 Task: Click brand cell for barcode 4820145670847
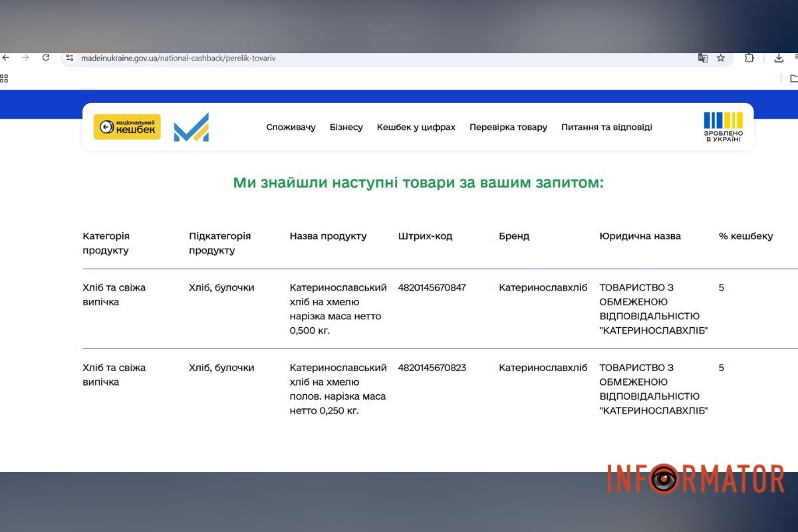click(x=543, y=288)
